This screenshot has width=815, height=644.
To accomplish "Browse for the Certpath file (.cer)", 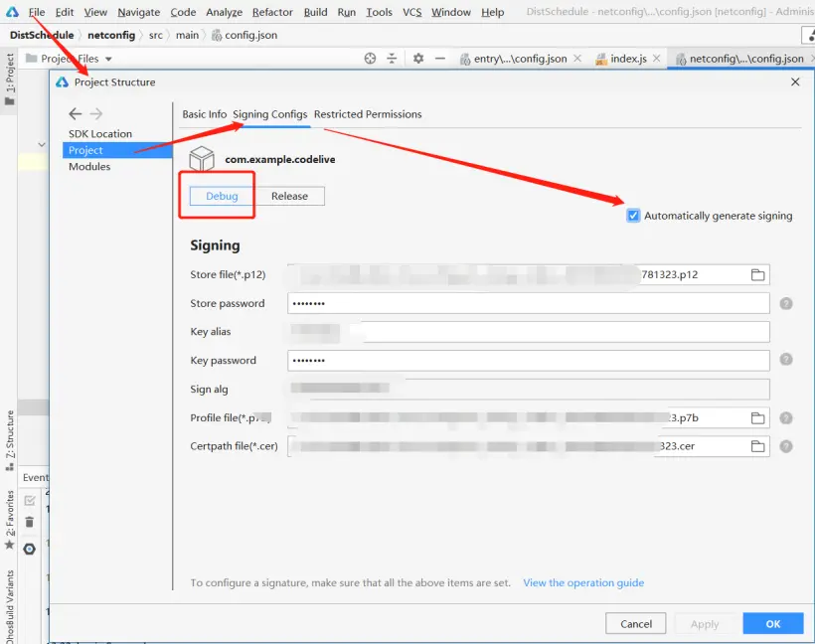I will pyautogui.click(x=757, y=446).
